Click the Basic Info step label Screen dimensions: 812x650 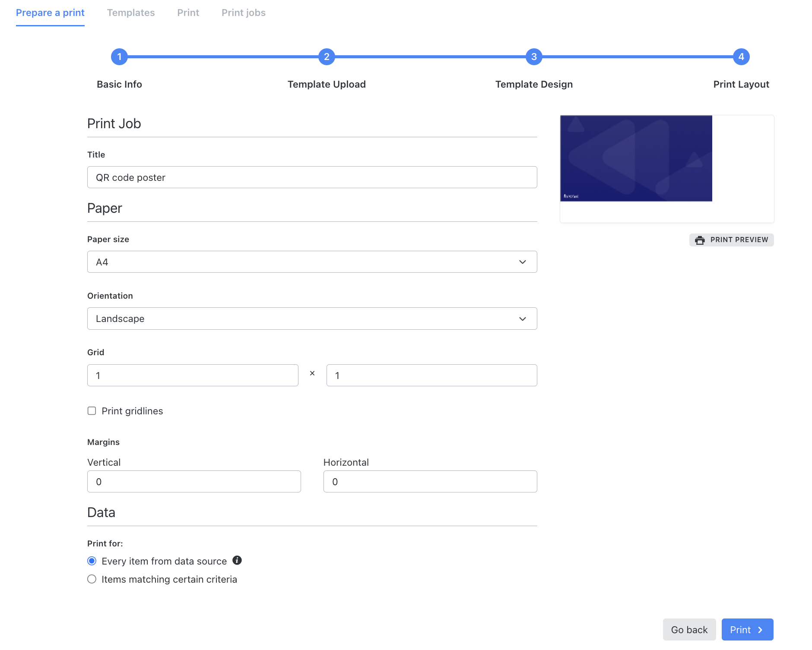coord(119,85)
